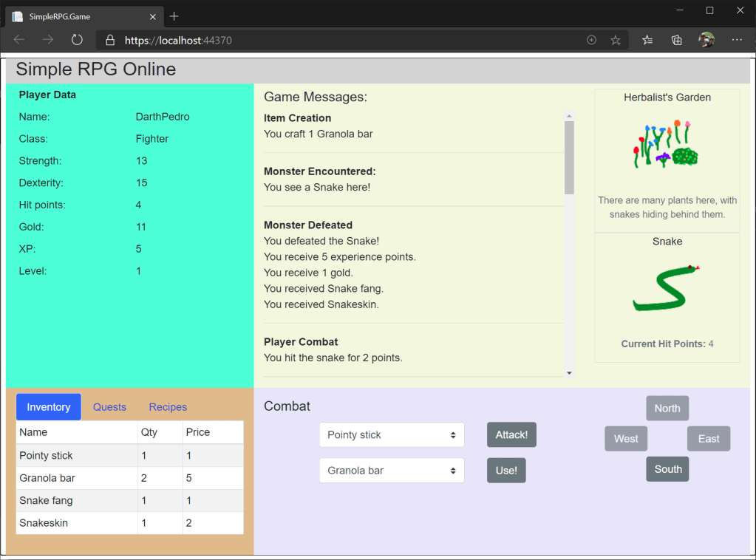Click the browser back arrow
Viewport: 756px width, 560px height.
coord(19,40)
